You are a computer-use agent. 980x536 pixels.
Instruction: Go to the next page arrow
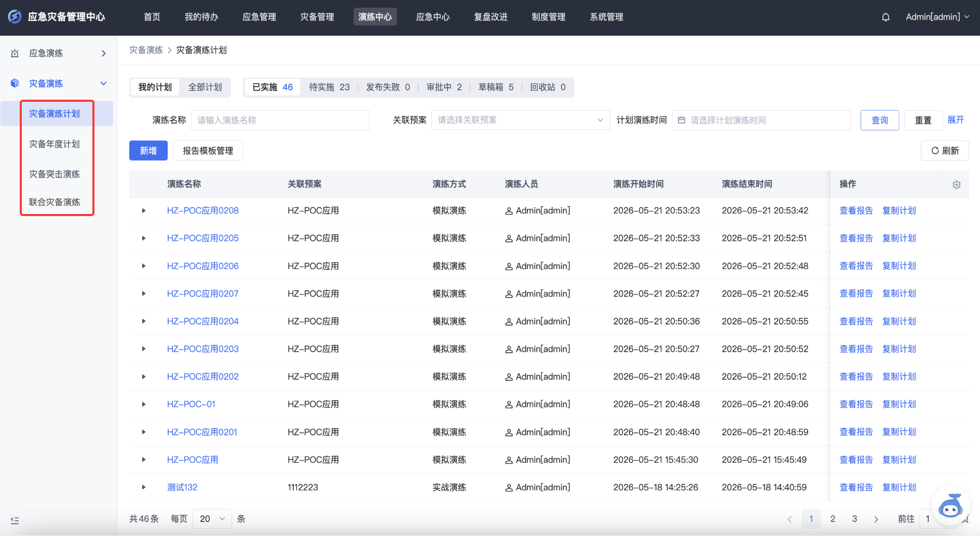point(876,519)
